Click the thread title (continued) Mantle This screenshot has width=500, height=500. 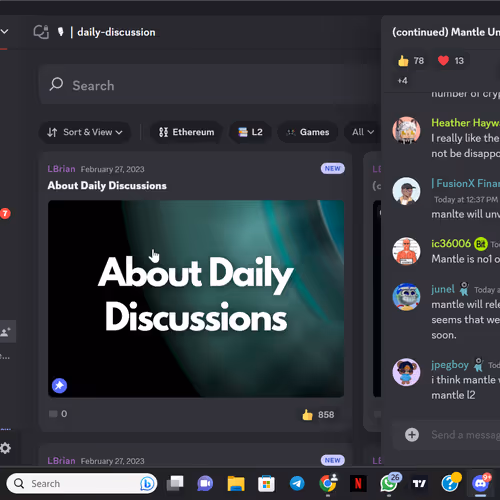446,32
